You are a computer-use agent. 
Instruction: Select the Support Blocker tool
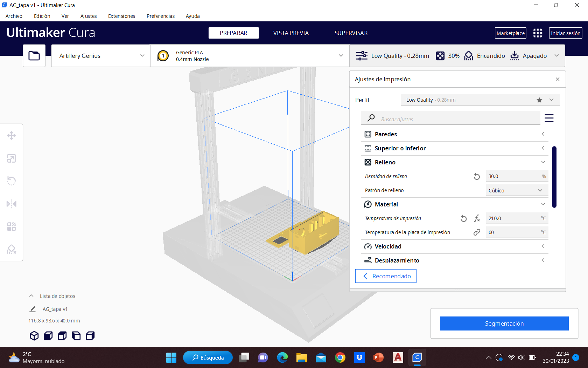tap(12, 249)
